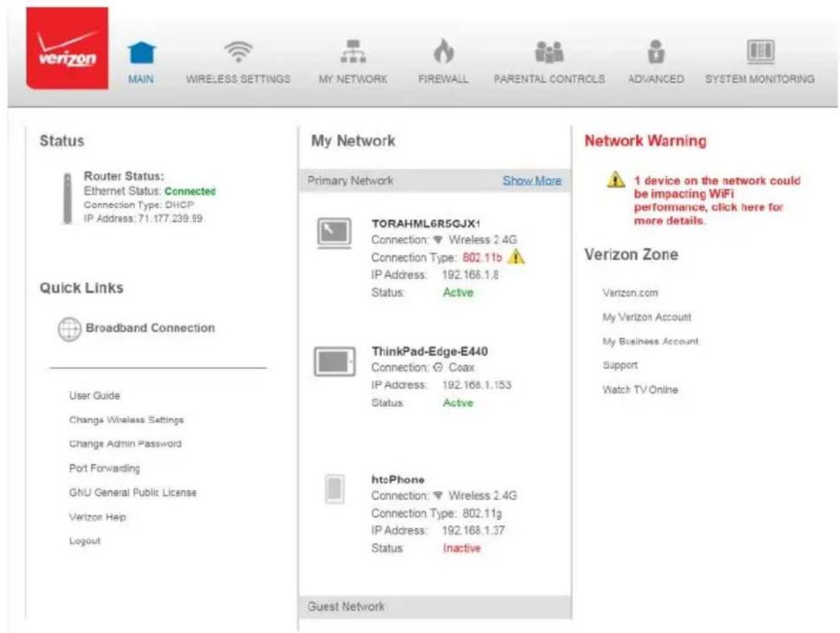
Task: Open the Broadband Connection quick link
Action: [x=150, y=328]
